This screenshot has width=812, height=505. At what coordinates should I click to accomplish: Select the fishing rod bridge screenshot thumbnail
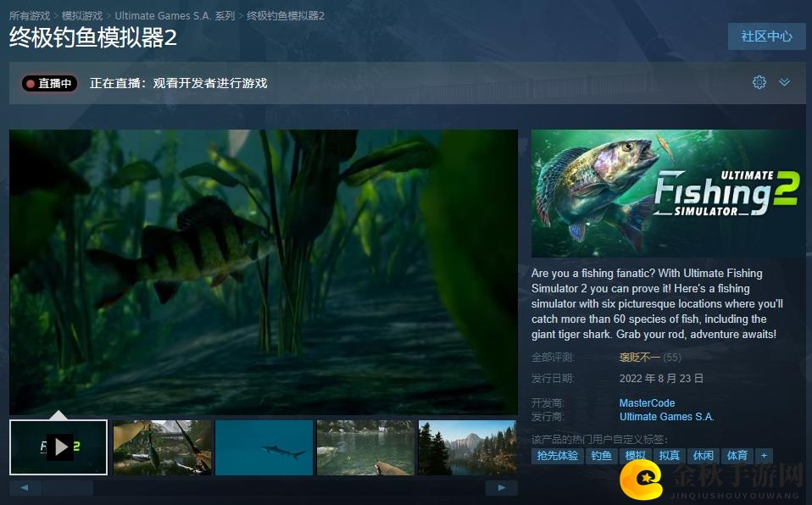point(162,447)
